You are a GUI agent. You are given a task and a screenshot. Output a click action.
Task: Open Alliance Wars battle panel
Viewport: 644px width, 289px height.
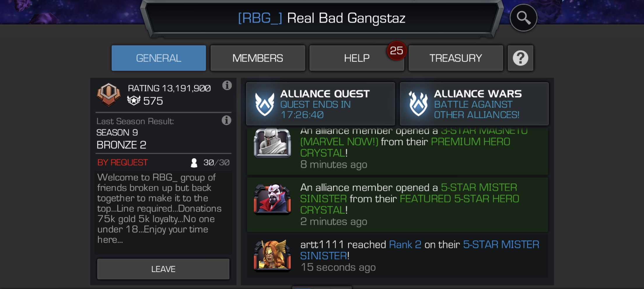(474, 104)
